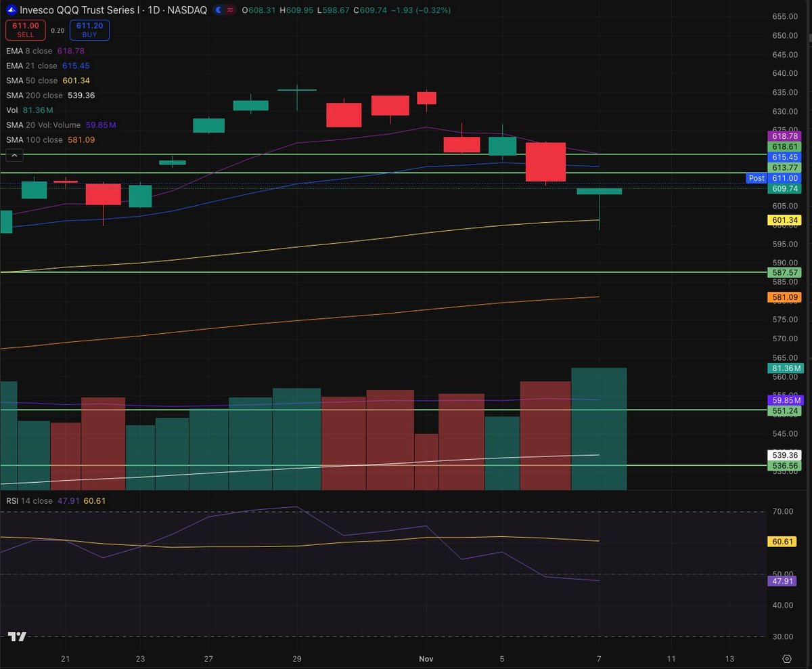Click Nov on the date axis
Screen dimensions: 812x669
[x=426, y=658]
